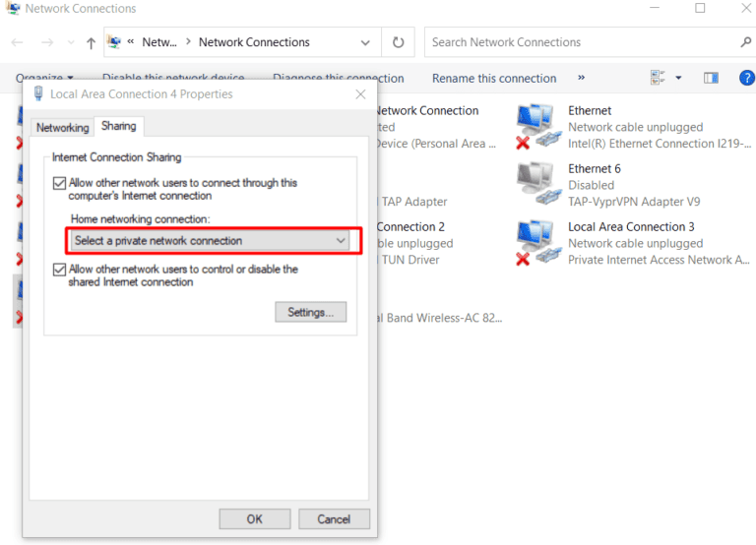Viewport: 756px width, 545px height.
Task: Click the refresh button beside address bar
Action: coord(398,42)
